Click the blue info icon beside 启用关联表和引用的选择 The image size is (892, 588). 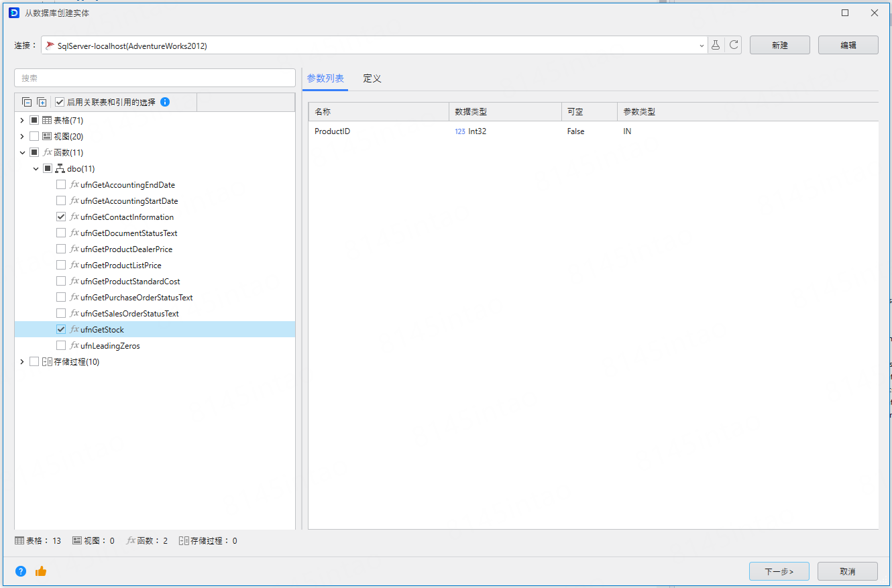click(x=165, y=102)
